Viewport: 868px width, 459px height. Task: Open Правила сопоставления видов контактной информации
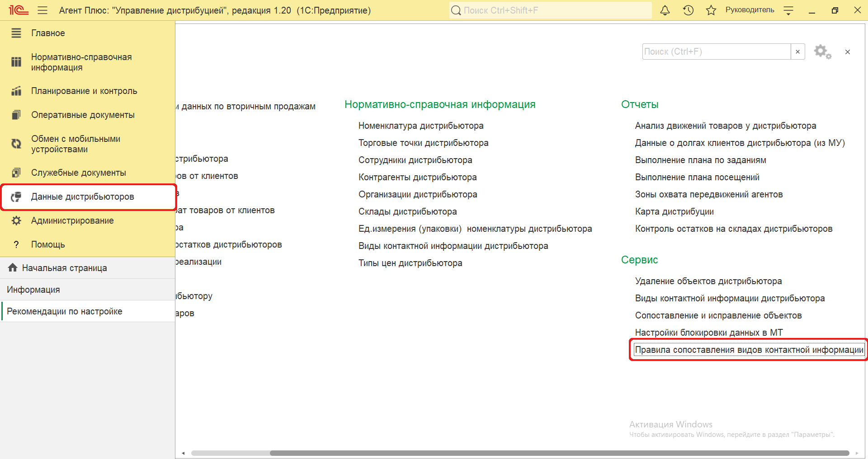pyautogui.click(x=749, y=350)
